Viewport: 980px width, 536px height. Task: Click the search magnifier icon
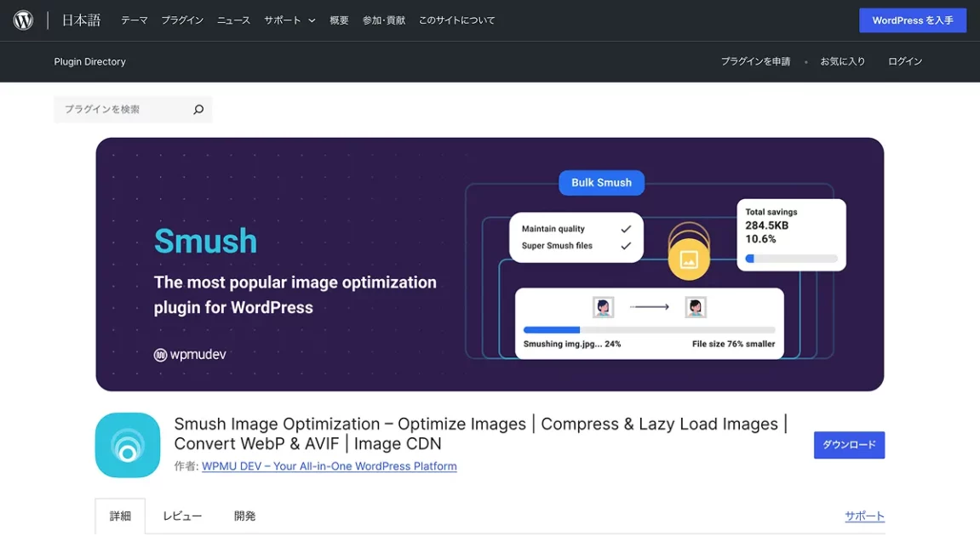coord(198,110)
